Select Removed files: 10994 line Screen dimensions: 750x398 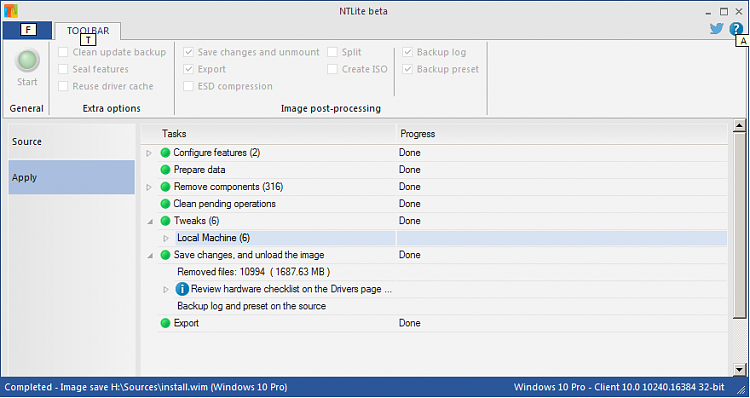(254, 272)
